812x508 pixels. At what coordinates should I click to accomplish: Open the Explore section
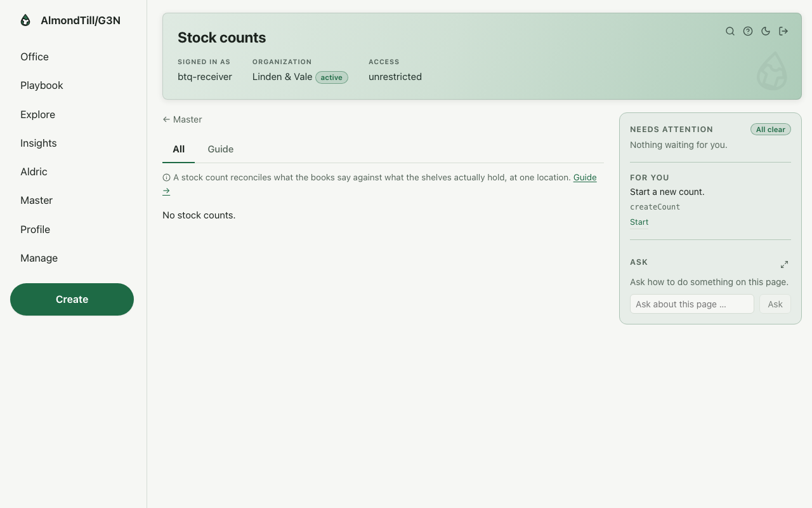[37, 114]
